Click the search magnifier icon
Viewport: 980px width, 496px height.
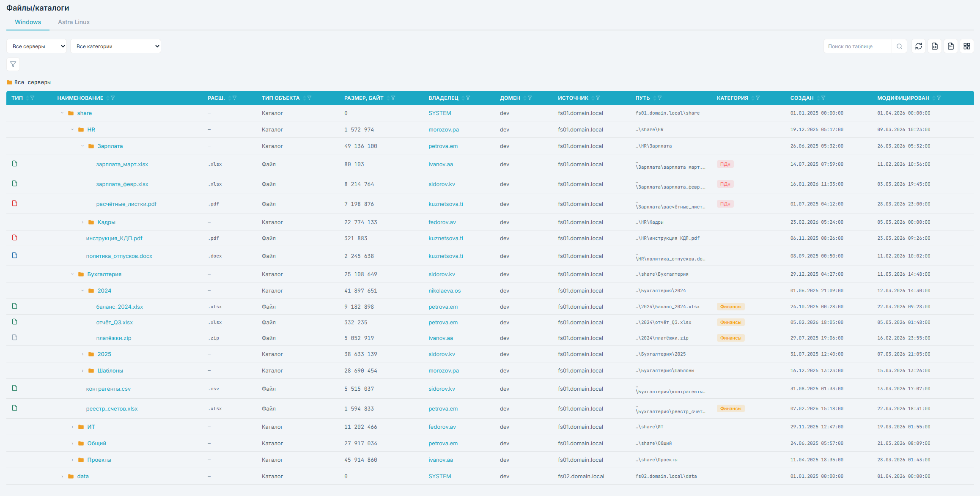[x=899, y=46]
